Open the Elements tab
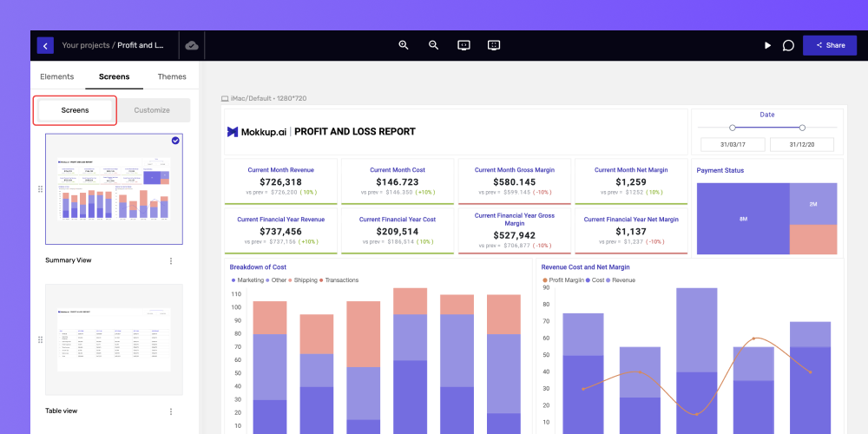The height and width of the screenshot is (434, 868). click(57, 77)
